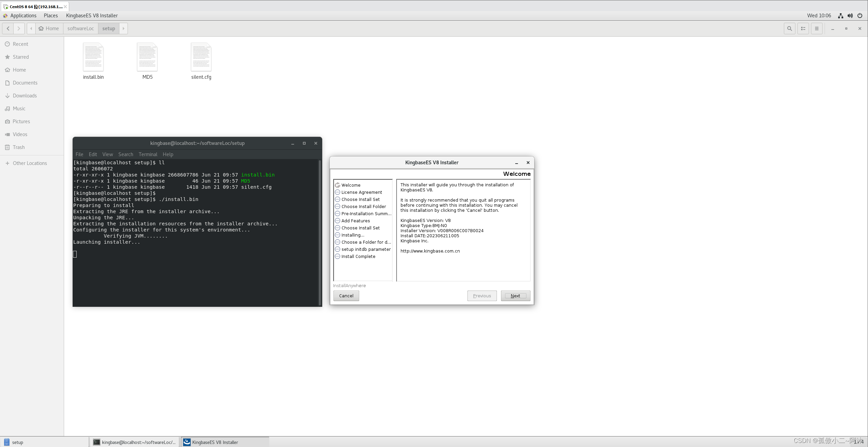Open the terminal Edit menu
The image size is (868, 447).
click(x=93, y=154)
